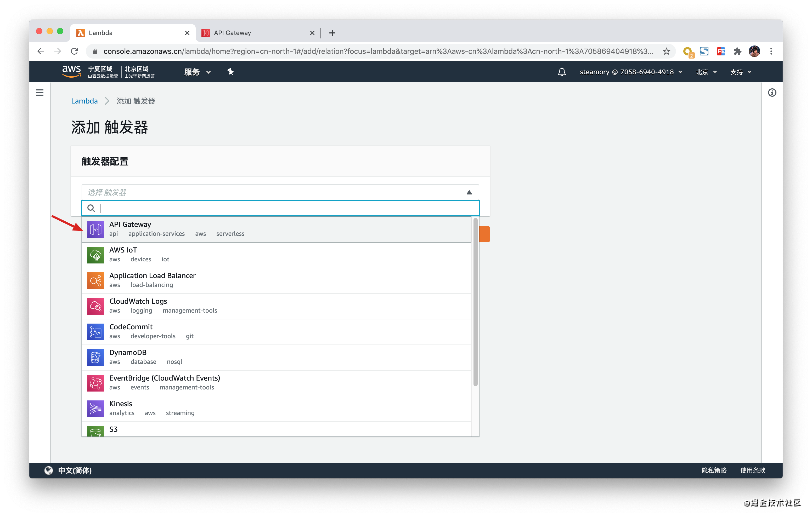812x517 pixels.
Task: Open the 隐私策略 footer link
Action: (714, 470)
